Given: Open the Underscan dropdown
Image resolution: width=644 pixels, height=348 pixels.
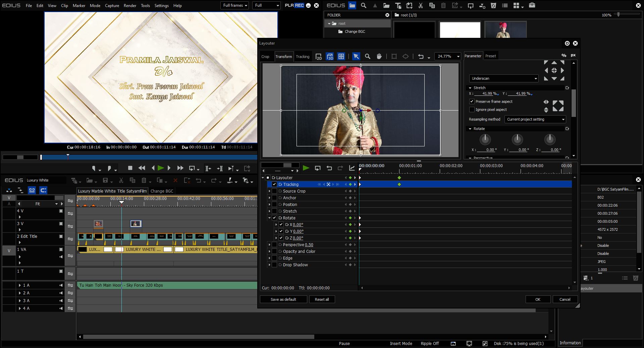Looking at the screenshot, I should point(503,78).
